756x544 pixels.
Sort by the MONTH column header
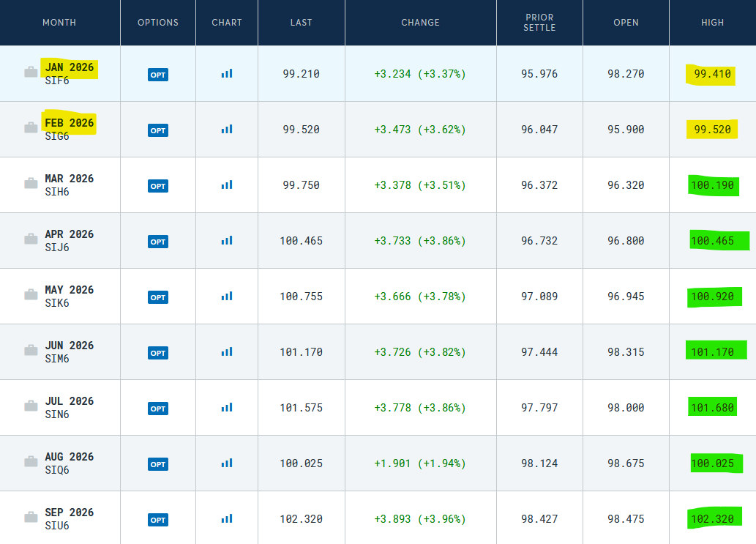59,23
